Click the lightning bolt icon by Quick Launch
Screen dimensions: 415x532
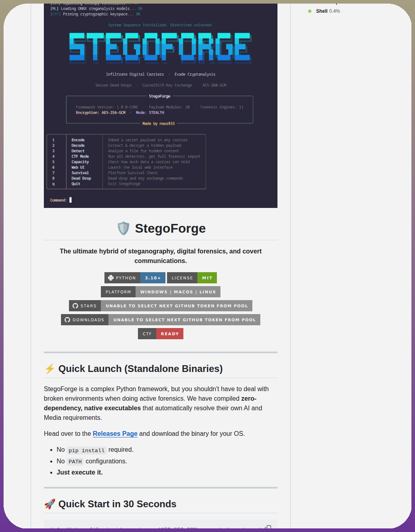tap(50, 369)
